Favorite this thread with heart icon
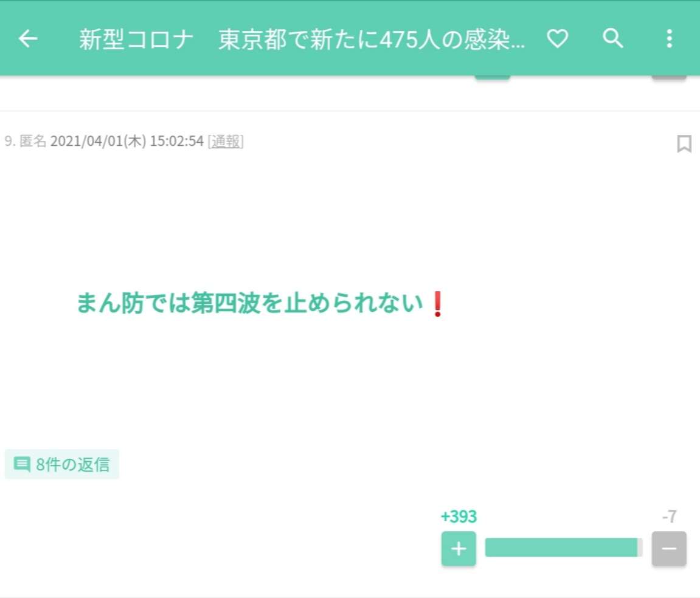Screen dimensions: 700x598 click(558, 39)
